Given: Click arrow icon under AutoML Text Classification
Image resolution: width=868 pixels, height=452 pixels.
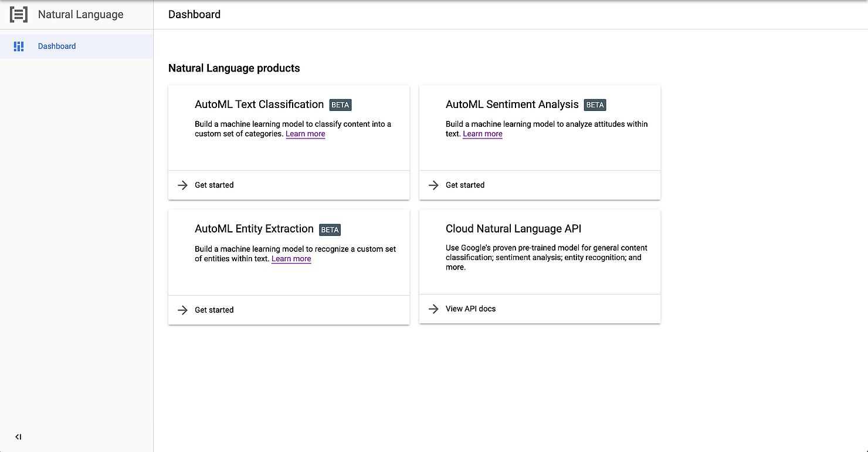Looking at the screenshot, I should [x=183, y=185].
